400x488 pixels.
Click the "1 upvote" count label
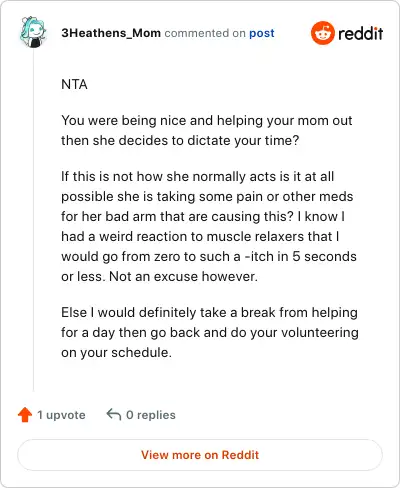(x=61, y=415)
